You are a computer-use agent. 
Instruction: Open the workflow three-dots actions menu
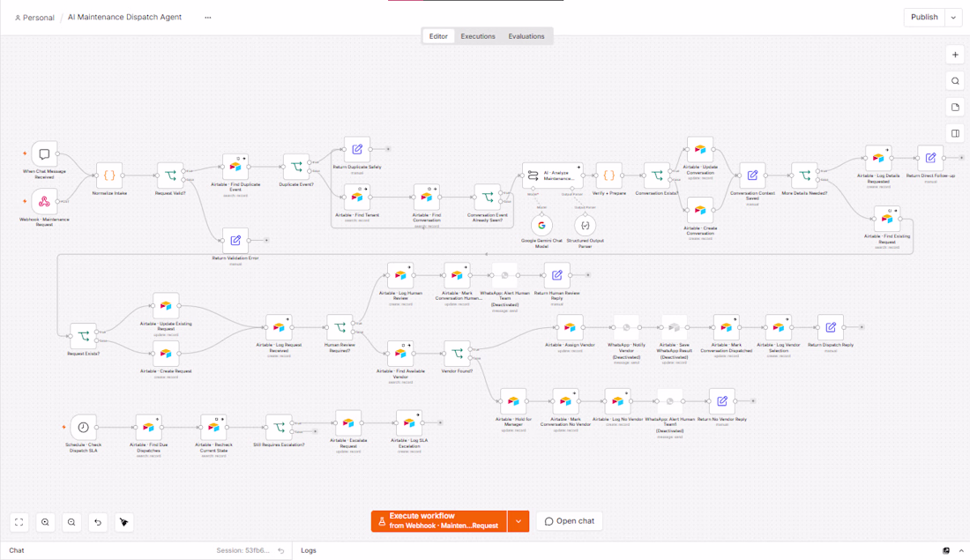click(x=208, y=18)
